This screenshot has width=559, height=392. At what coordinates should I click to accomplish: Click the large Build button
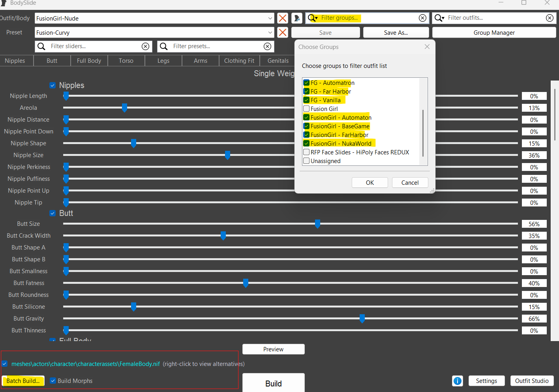point(274,383)
